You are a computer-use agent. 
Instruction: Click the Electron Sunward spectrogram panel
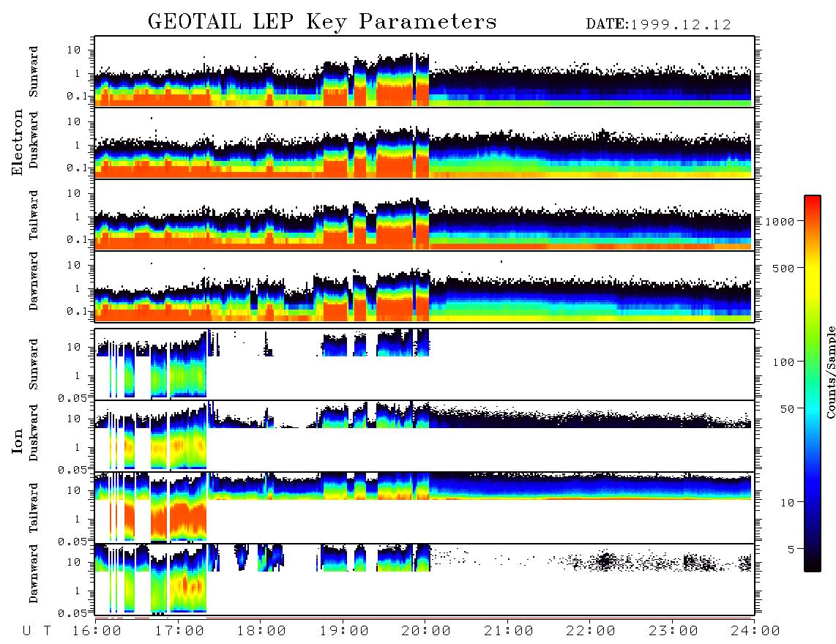click(x=425, y=72)
